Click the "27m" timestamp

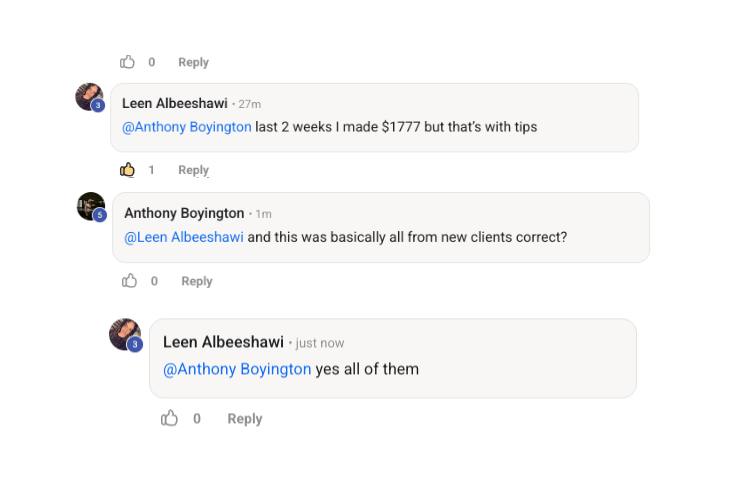coord(250,104)
